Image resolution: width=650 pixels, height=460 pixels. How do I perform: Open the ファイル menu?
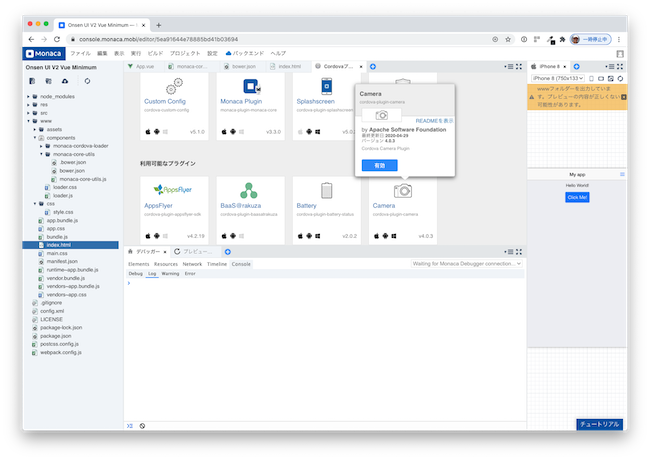80,53
